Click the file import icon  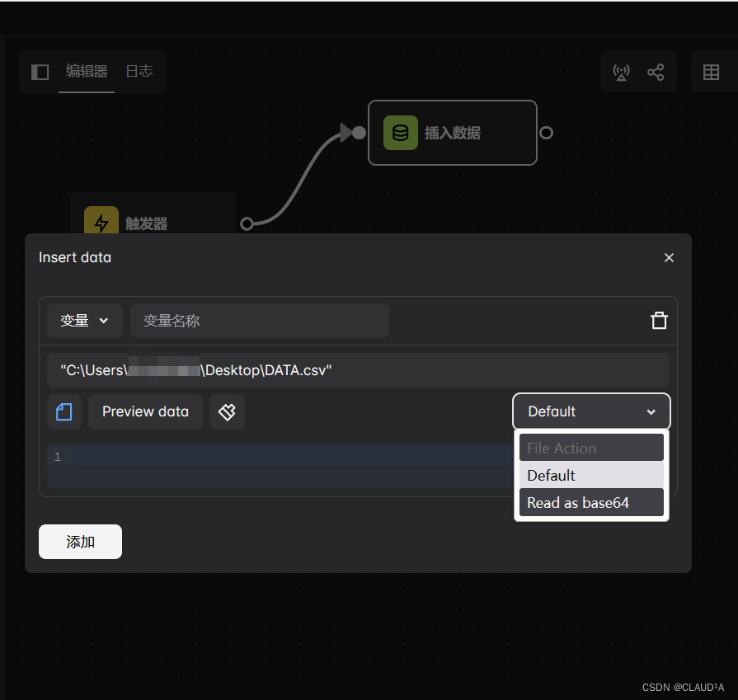64,411
